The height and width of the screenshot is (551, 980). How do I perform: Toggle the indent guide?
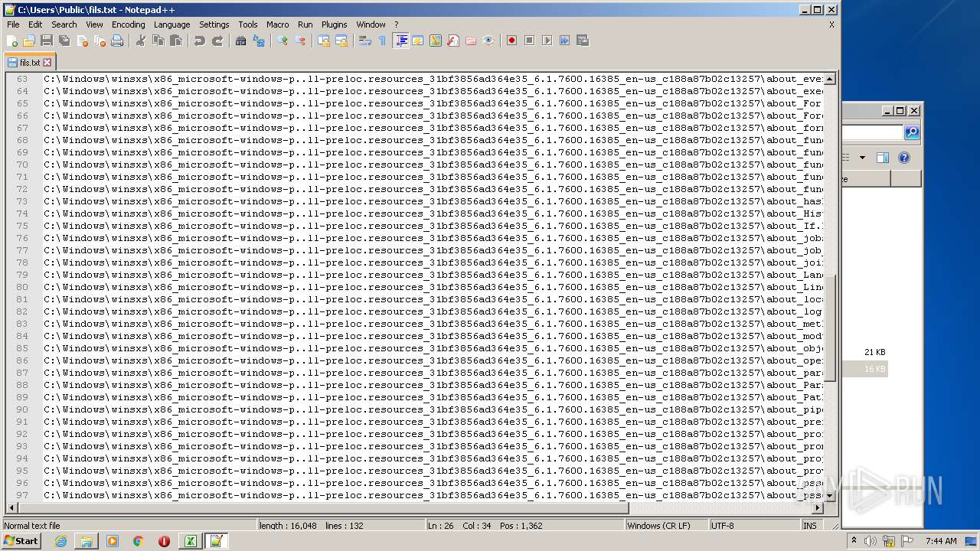[400, 41]
